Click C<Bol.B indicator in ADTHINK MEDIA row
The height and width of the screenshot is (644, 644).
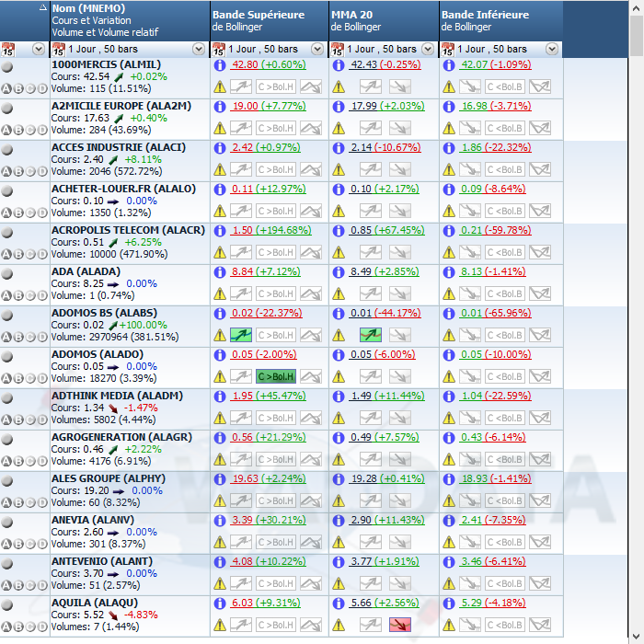tap(505, 418)
